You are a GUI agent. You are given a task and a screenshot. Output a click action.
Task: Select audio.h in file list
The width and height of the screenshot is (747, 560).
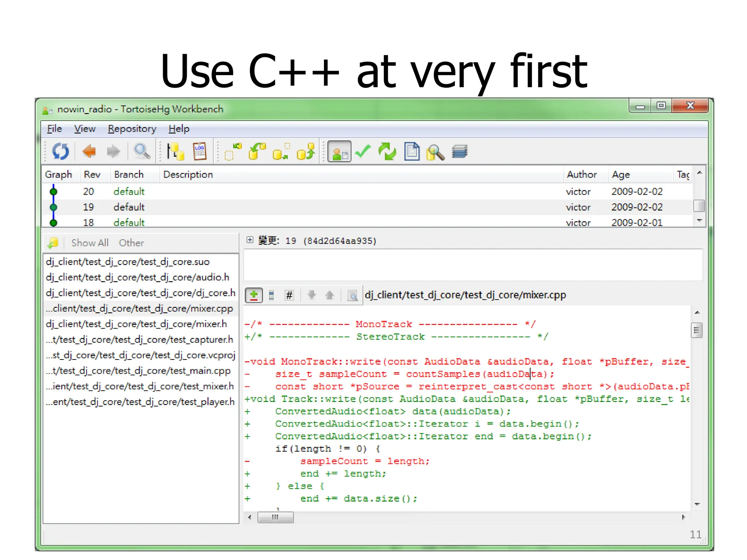pos(141,277)
